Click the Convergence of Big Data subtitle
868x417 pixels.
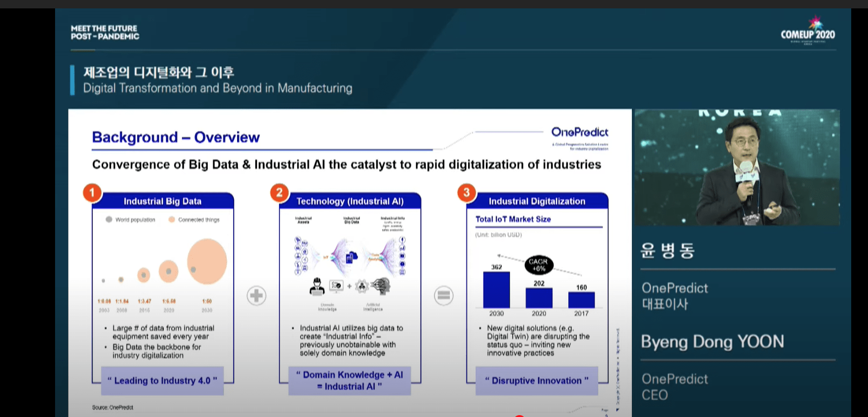coord(347,164)
